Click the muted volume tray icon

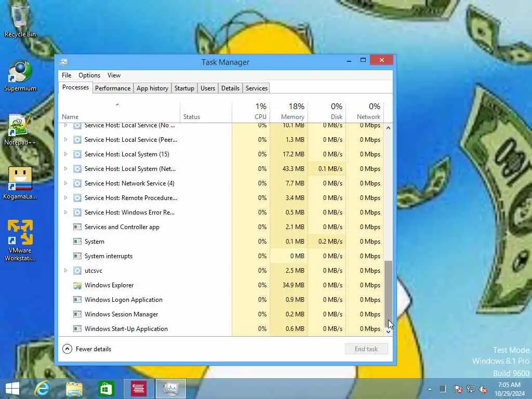pyautogui.click(x=483, y=389)
